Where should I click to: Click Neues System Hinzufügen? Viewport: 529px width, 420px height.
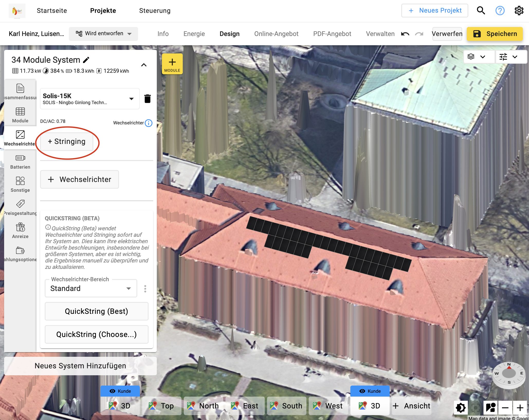(80, 366)
